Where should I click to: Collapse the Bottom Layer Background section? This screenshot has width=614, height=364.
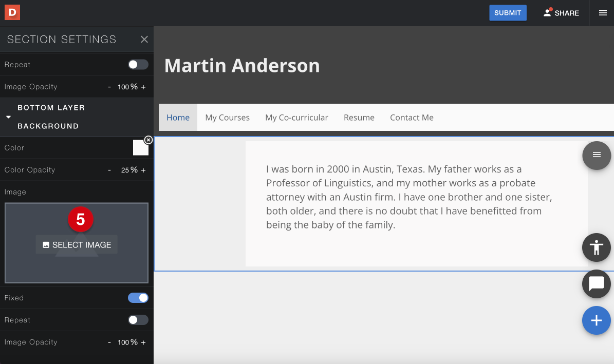coord(8,117)
